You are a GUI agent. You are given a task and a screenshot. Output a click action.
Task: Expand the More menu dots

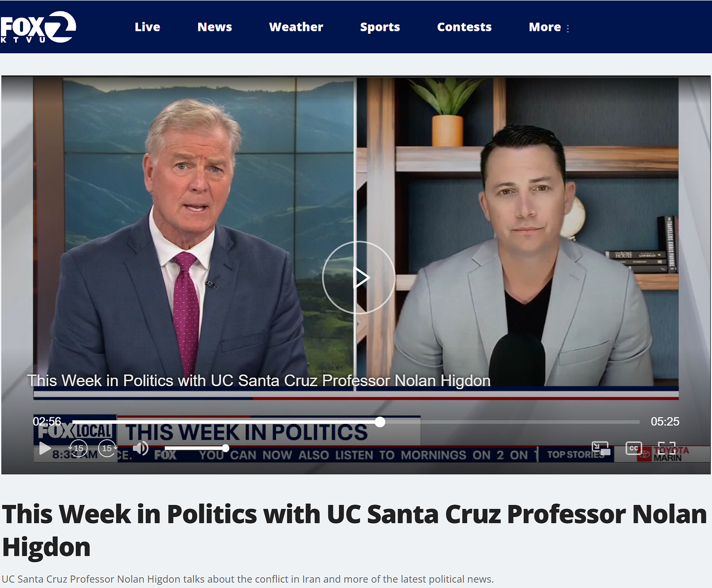pyautogui.click(x=568, y=28)
